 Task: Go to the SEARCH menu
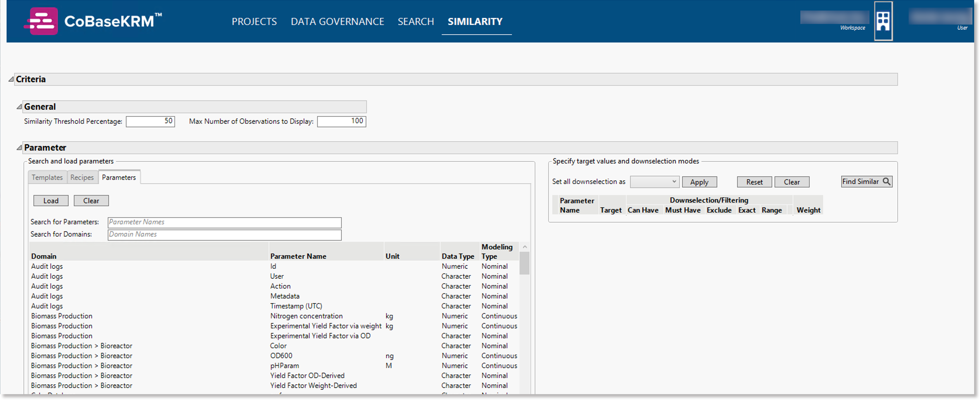tap(415, 22)
